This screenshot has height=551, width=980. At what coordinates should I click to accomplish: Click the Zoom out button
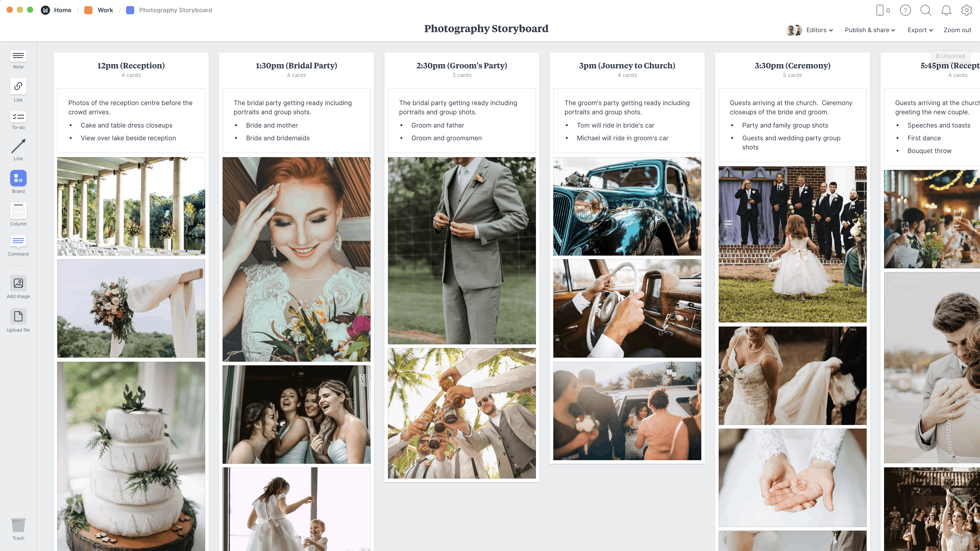click(957, 30)
